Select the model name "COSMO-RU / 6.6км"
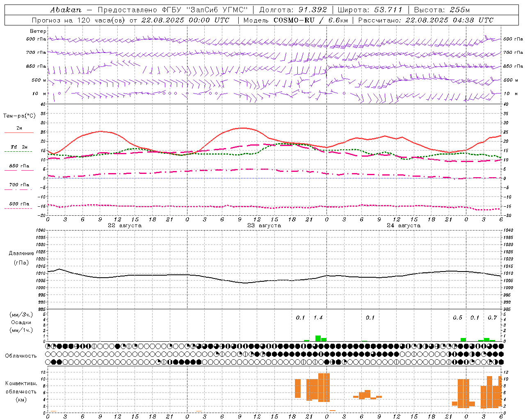 [310, 20]
